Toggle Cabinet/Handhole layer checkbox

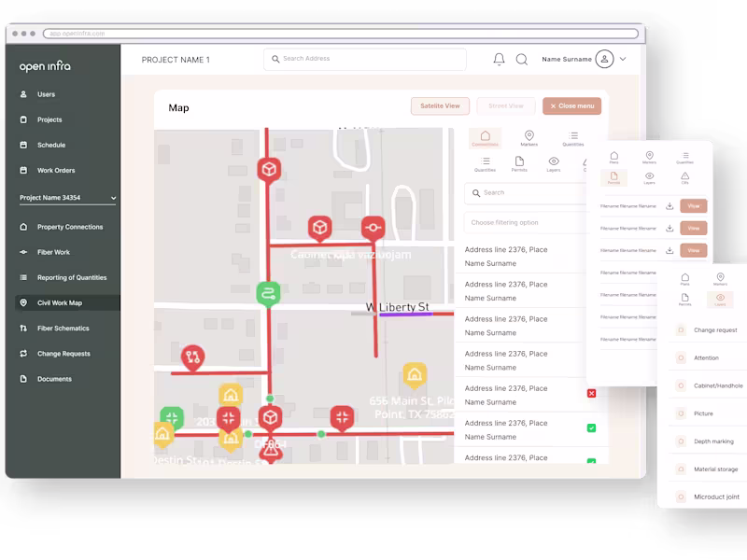pyautogui.click(x=682, y=385)
